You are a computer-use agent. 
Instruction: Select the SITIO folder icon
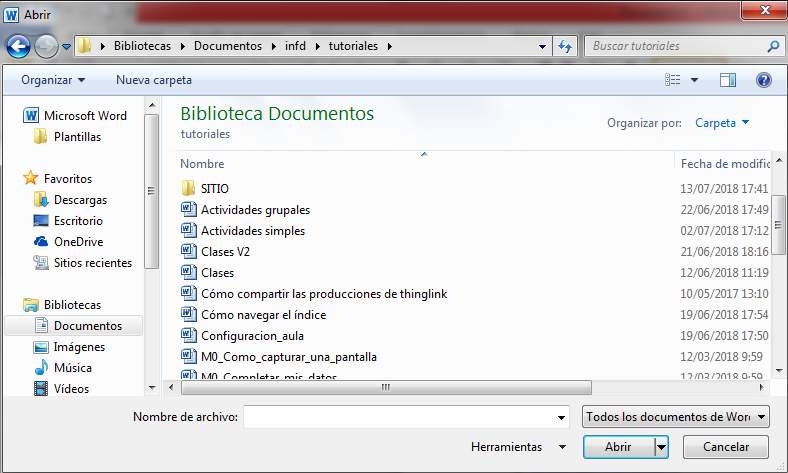(189, 189)
